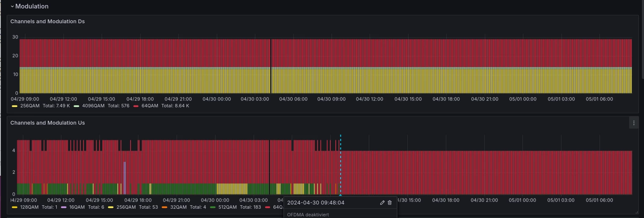Click the cyan annotation marker at the Us chart bottom
Viewport: 644px width, 218px height.
click(x=340, y=195)
